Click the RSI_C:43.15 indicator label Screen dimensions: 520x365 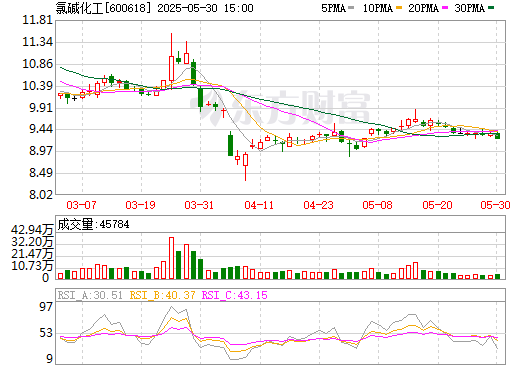tap(235, 295)
